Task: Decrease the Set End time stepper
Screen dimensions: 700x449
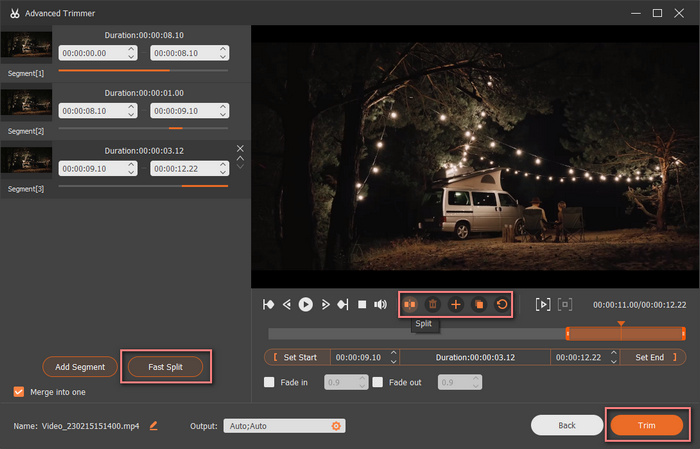Action: point(614,361)
